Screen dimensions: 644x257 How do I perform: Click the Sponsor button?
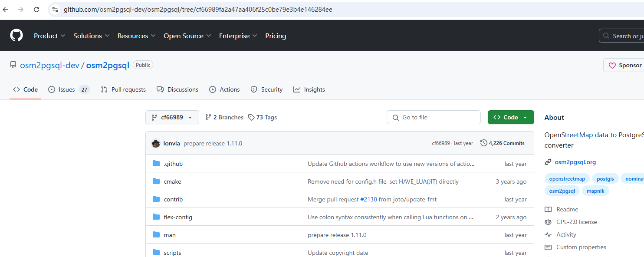[624, 65]
